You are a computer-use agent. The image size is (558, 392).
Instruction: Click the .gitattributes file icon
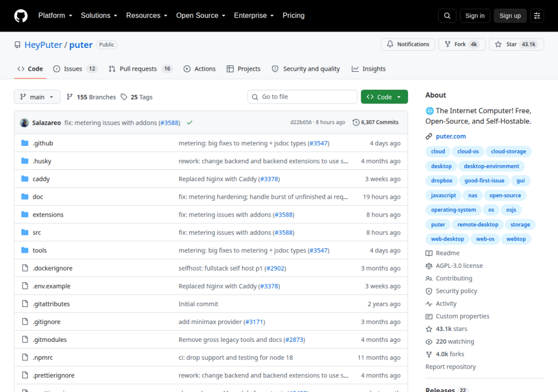25,303
